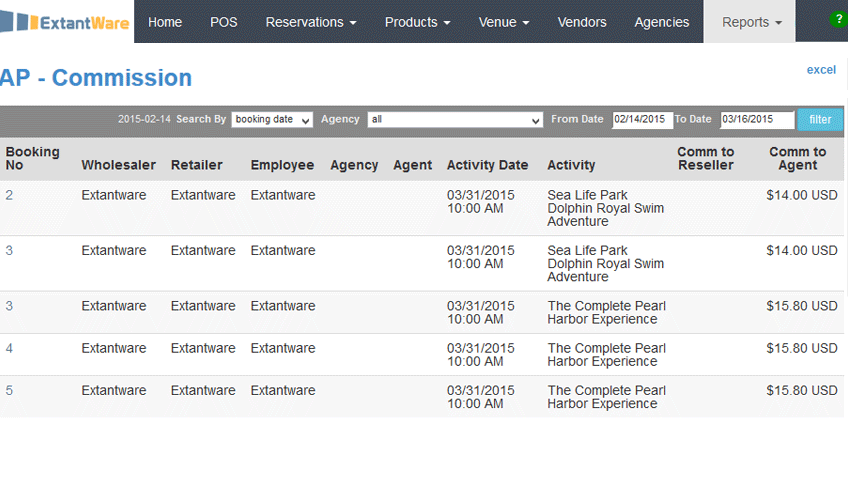This screenshot has width=848, height=499.
Task: Open the green help question mark icon
Action: (x=838, y=19)
